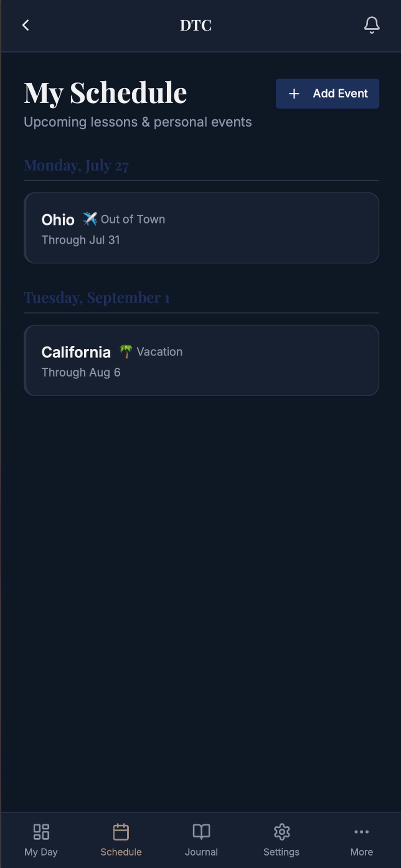The height and width of the screenshot is (868, 401).
Task: Open the Journal book icon
Action: click(201, 832)
